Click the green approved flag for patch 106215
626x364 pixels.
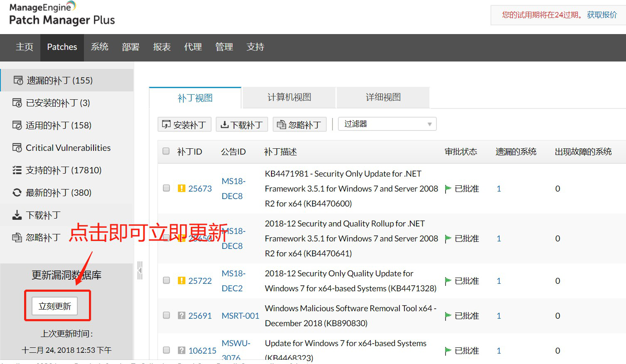pyautogui.click(x=448, y=351)
